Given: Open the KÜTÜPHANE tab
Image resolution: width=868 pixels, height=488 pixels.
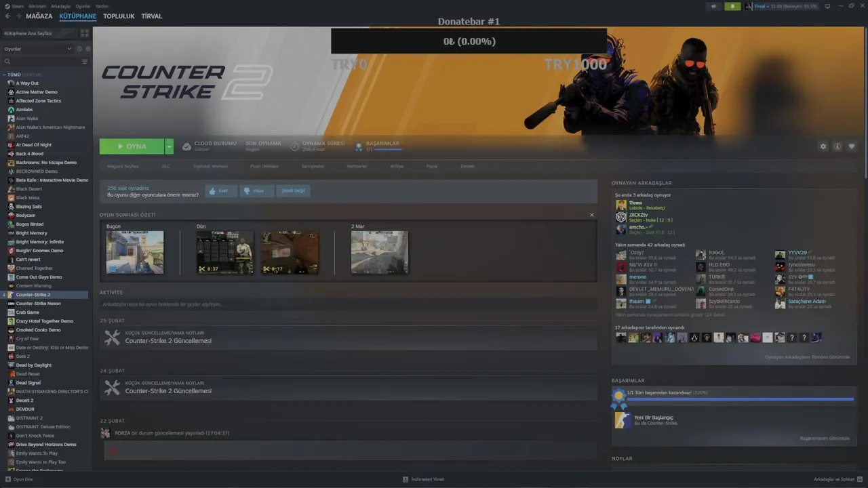Looking at the screenshot, I should coord(78,16).
